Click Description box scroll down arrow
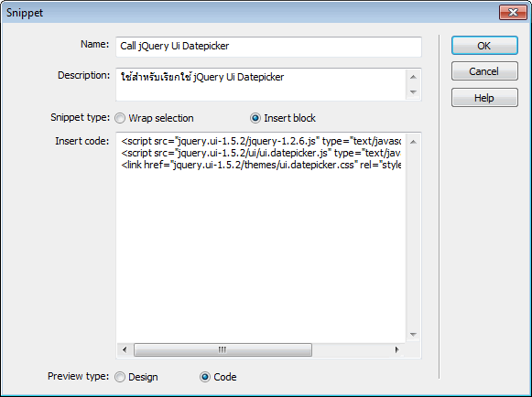The height and width of the screenshot is (397, 532). tap(413, 91)
